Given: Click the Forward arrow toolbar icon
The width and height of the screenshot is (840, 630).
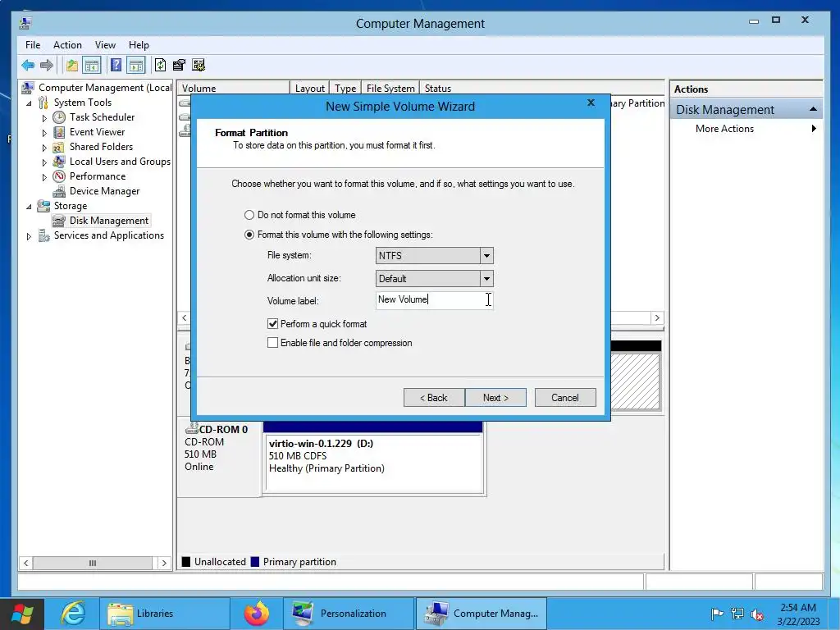Looking at the screenshot, I should (x=47, y=66).
